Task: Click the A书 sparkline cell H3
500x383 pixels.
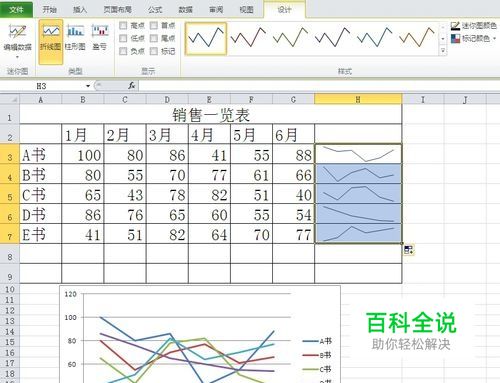Action: 358,154
